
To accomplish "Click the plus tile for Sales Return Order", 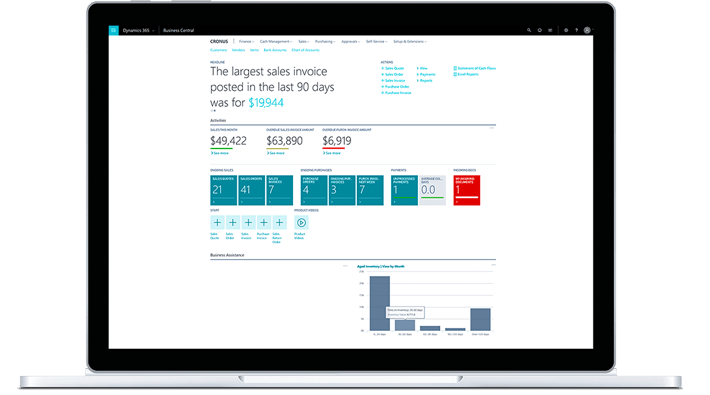I will pos(279,222).
